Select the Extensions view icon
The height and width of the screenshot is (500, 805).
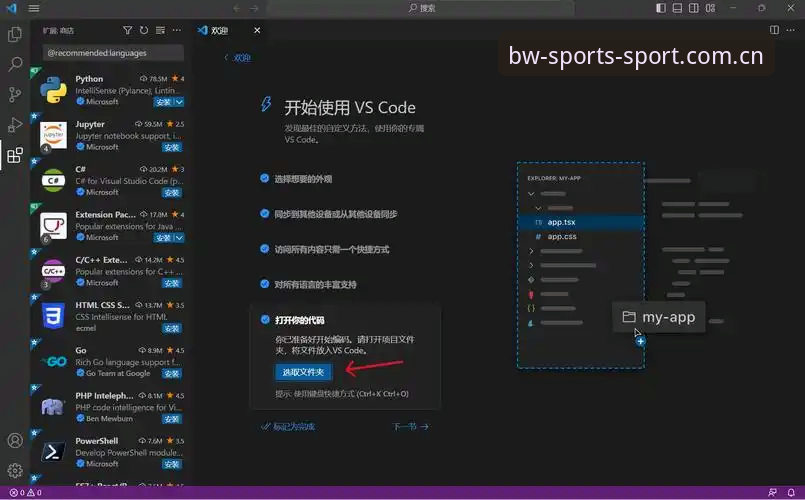pos(15,155)
